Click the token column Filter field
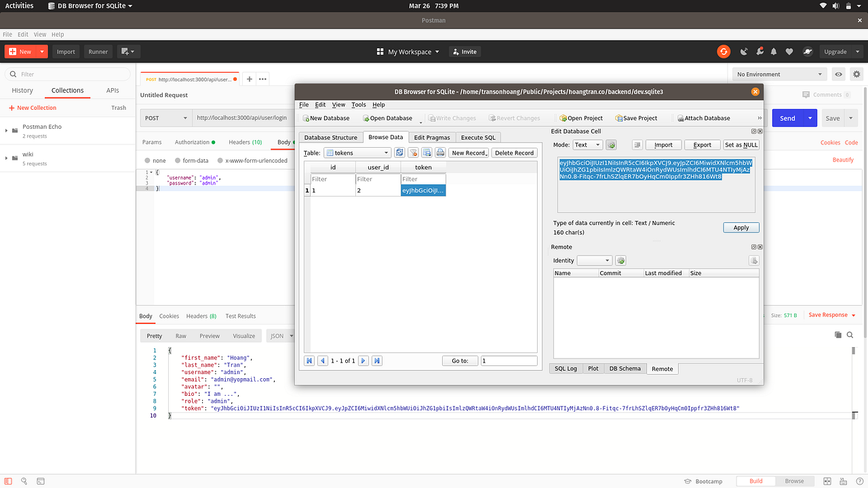 pos(423,178)
